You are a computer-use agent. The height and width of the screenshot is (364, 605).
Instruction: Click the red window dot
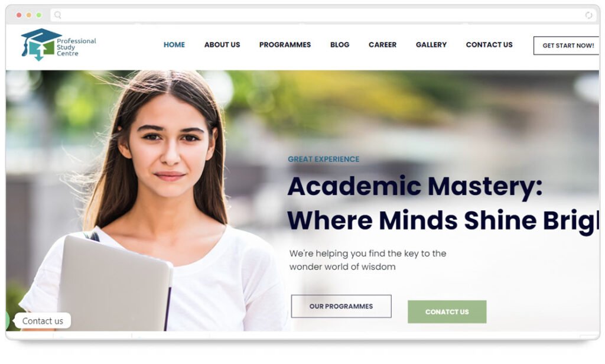coord(19,15)
